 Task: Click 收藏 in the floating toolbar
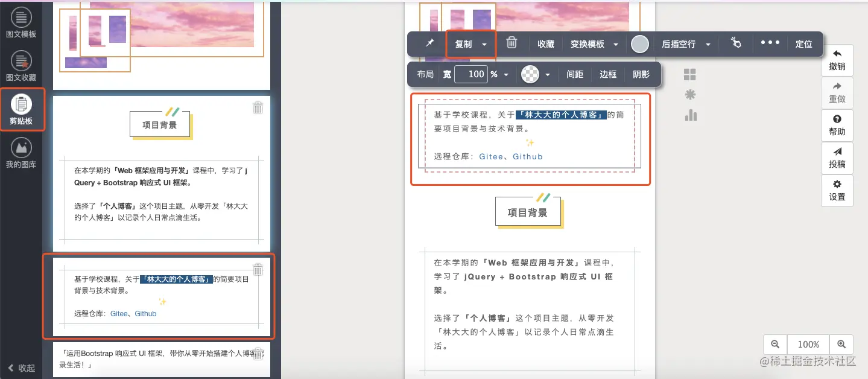pyautogui.click(x=545, y=44)
